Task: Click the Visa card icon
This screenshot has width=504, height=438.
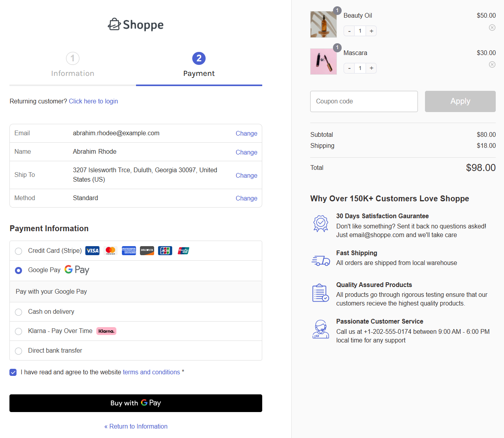Action: point(92,250)
